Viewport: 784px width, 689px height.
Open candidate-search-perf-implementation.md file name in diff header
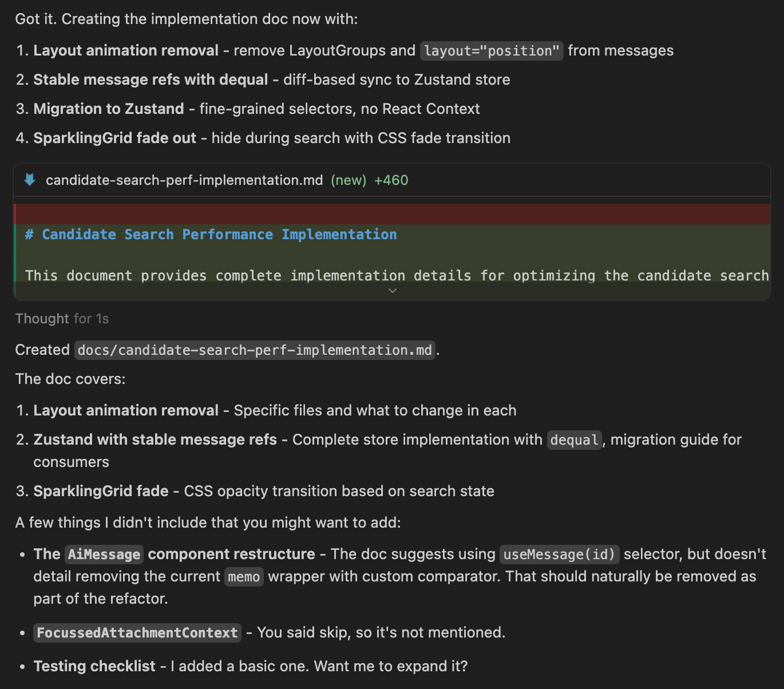tap(184, 180)
